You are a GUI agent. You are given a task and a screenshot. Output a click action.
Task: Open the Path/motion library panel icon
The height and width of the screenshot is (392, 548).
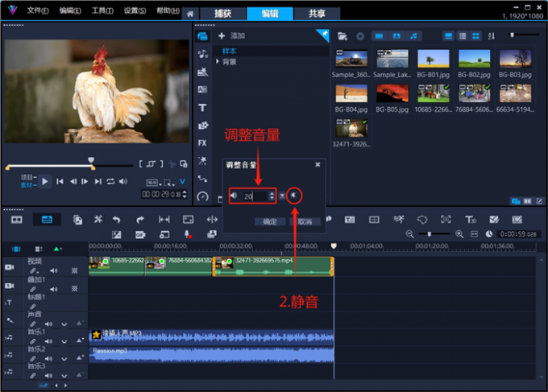tap(202, 179)
